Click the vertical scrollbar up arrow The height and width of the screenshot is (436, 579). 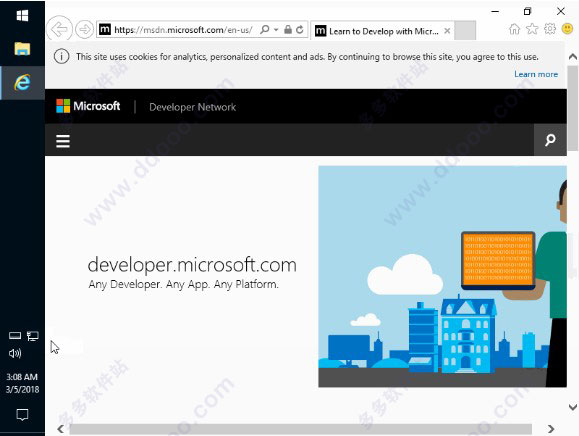tap(573, 56)
